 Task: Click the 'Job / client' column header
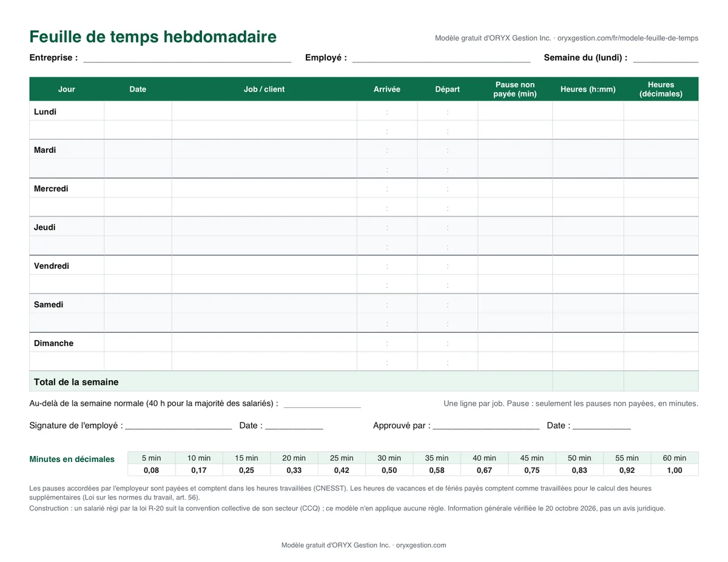point(264,89)
